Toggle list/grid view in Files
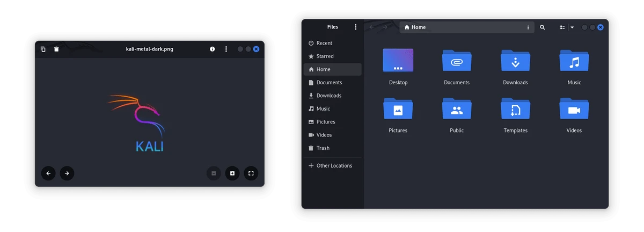 562,27
